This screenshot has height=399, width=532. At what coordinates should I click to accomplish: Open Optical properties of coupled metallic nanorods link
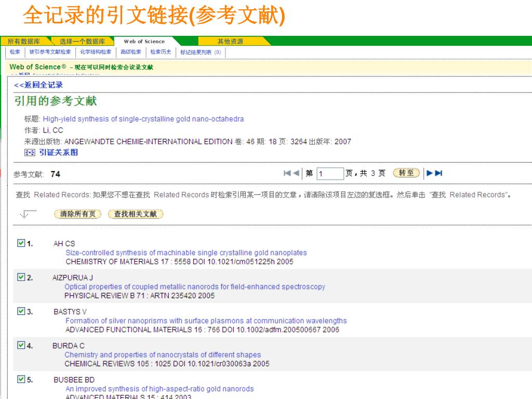click(x=195, y=287)
